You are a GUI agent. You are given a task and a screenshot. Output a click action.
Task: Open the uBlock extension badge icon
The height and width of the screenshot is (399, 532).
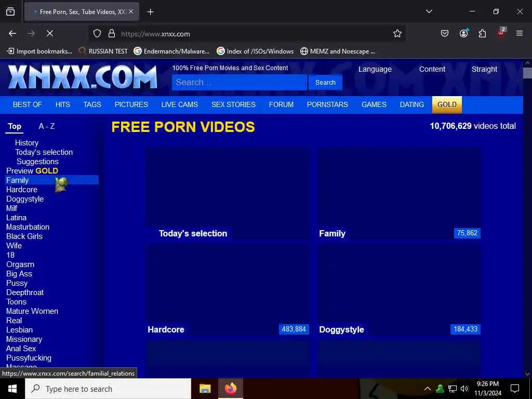(501, 33)
